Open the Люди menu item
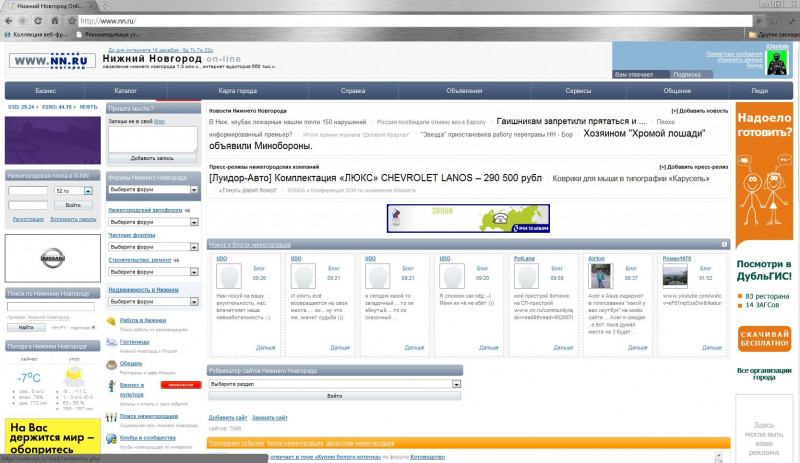Image resolution: width=800 pixels, height=463 pixels. tap(760, 91)
